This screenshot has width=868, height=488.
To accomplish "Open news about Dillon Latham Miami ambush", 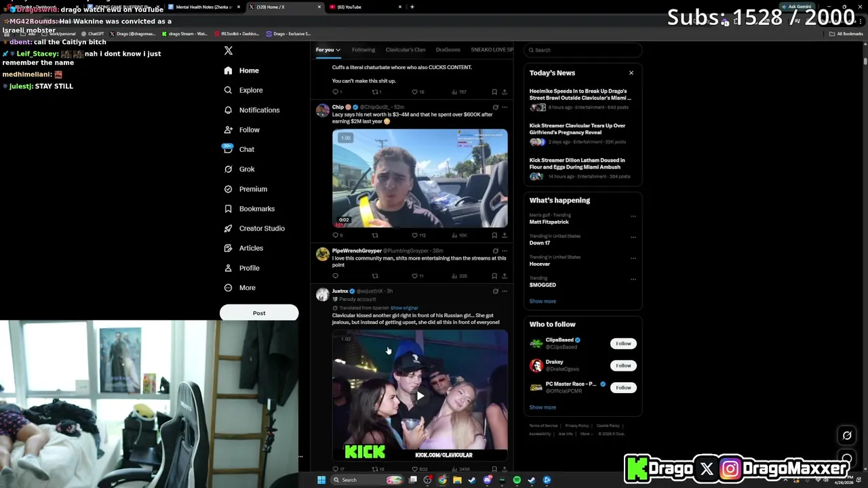I will [581, 168].
